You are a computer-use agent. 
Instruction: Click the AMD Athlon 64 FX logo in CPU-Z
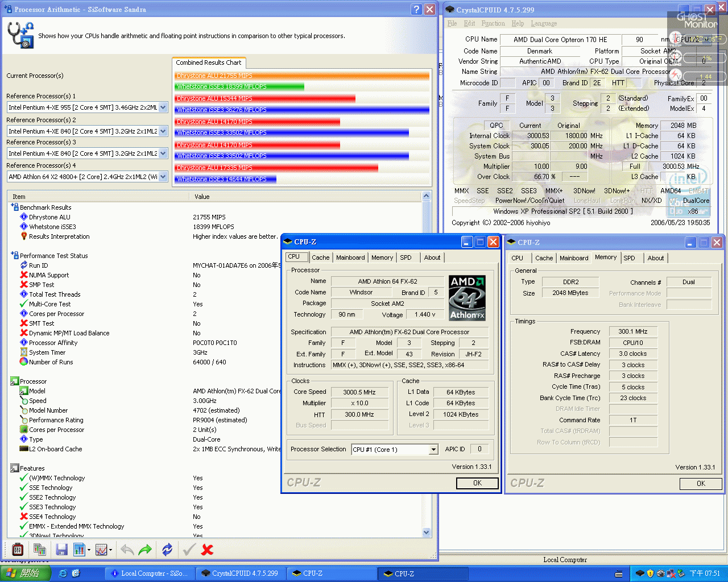(x=467, y=298)
